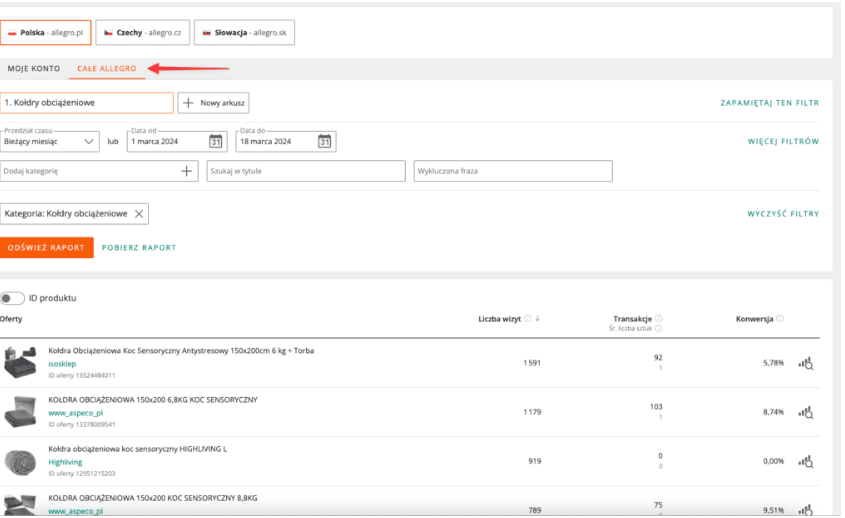Switch to the CAŁE ALLEGRO tab
The width and height of the screenshot is (845, 518).
point(107,68)
